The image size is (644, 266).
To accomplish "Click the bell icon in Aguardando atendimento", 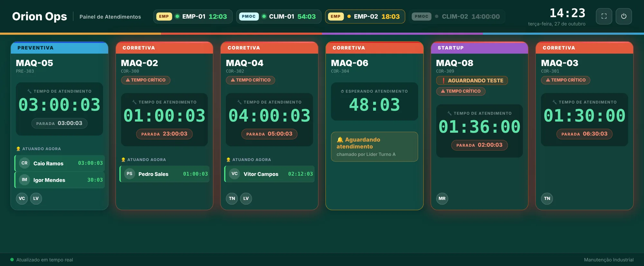I will pyautogui.click(x=340, y=140).
